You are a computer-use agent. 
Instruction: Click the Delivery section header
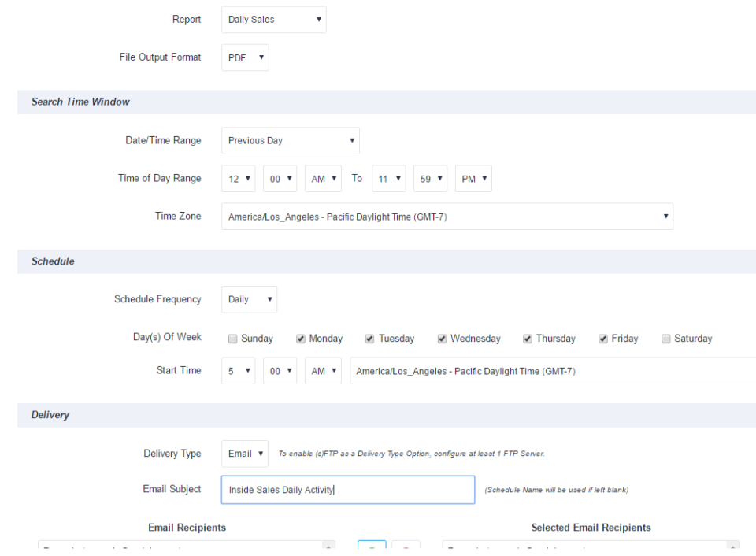(x=50, y=415)
